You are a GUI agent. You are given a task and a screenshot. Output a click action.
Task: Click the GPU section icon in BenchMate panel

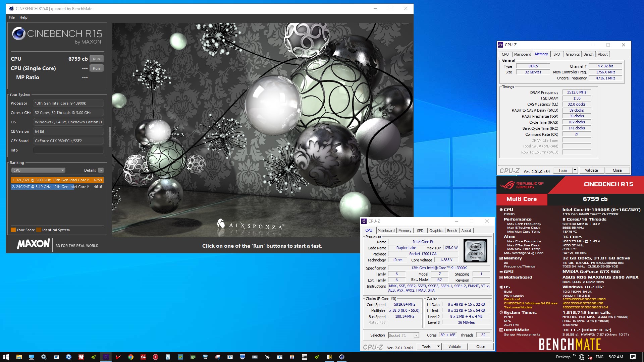click(x=501, y=271)
